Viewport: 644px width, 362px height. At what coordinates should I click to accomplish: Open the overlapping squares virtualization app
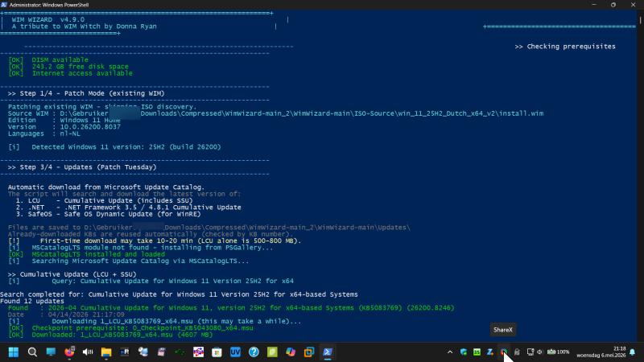point(309,352)
